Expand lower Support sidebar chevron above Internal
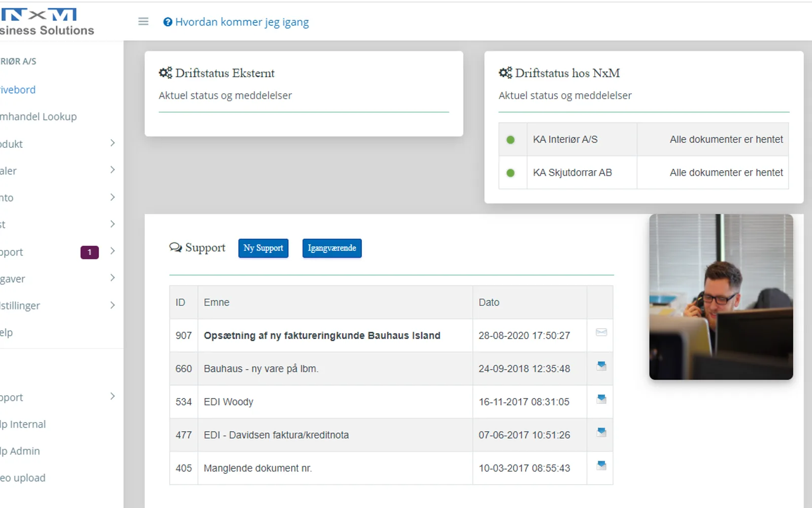This screenshot has height=508, width=812. coord(113,396)
